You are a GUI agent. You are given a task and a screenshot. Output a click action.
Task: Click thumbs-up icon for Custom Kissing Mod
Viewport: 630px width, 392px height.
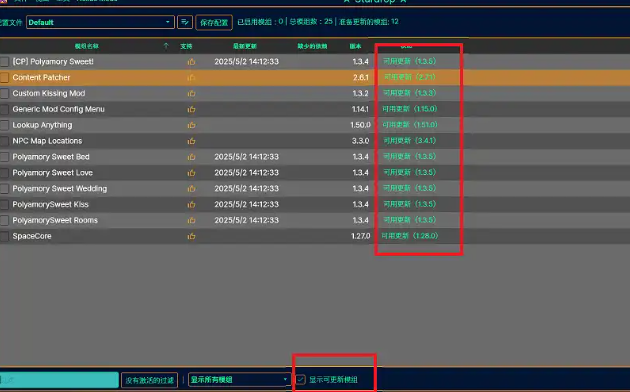click(x=191, y=93)
